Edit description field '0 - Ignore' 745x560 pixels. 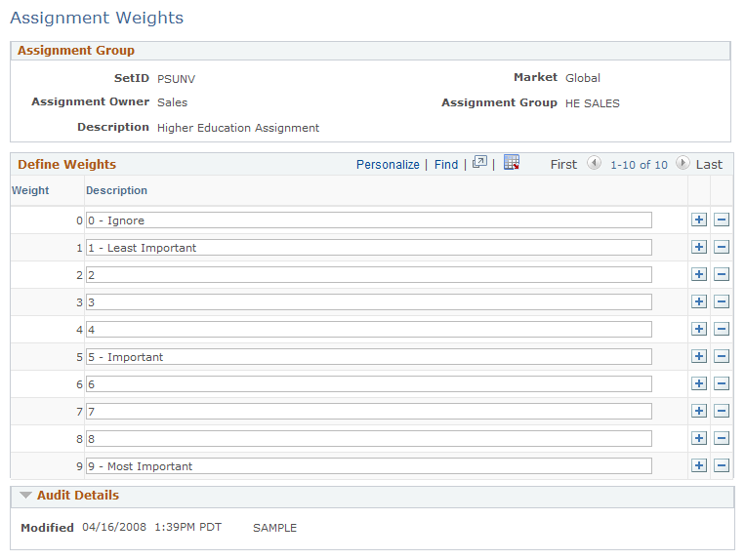coord(369,220)
